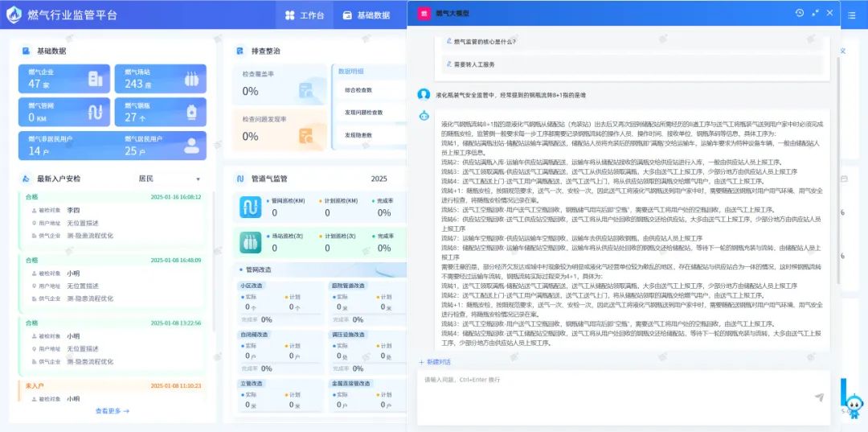Select suggested question 燃气监管的核心是什么
Screen dimensions: 868x432
pos(485,41)
